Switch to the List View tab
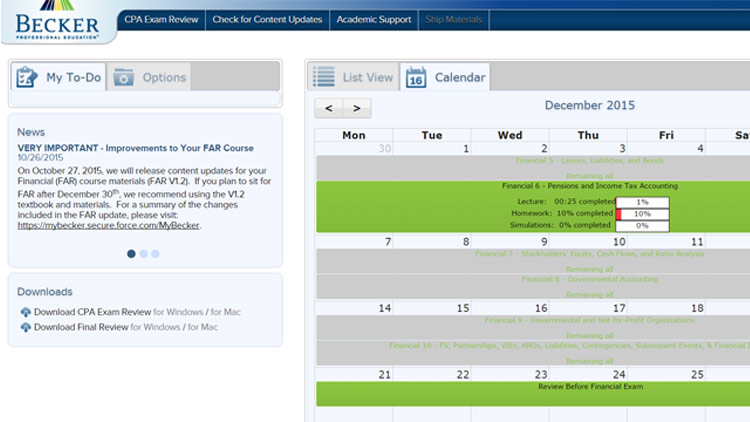 pyautogui.click(x=353, y=77)
